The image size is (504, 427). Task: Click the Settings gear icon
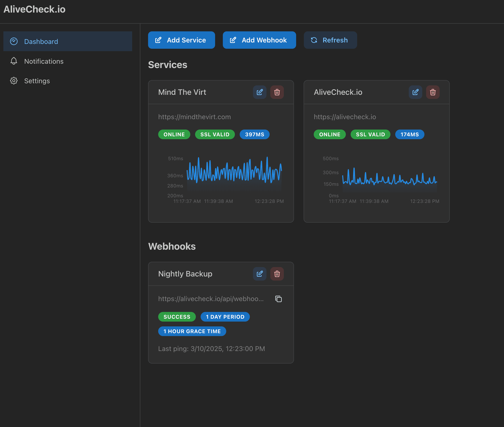point(14,81)
